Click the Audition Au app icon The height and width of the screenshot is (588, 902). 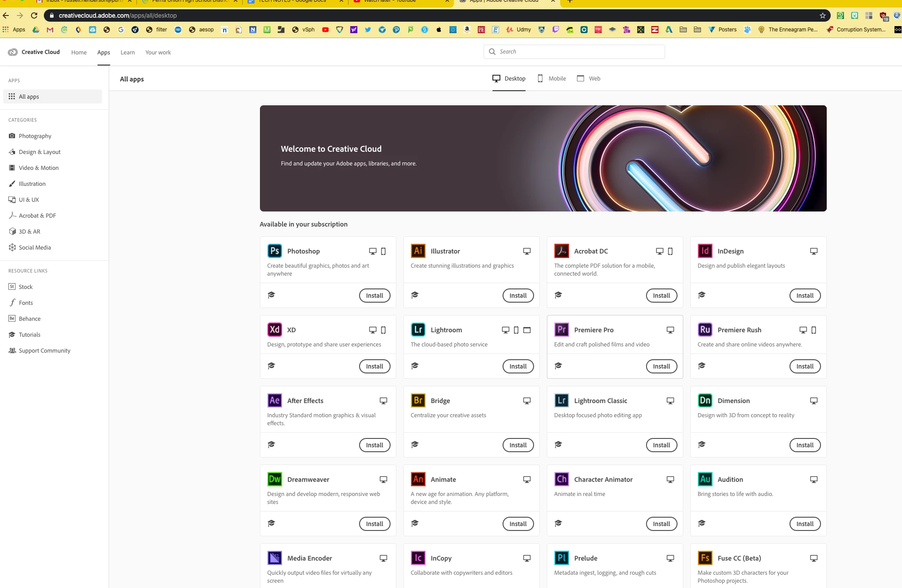click(705, 479)
